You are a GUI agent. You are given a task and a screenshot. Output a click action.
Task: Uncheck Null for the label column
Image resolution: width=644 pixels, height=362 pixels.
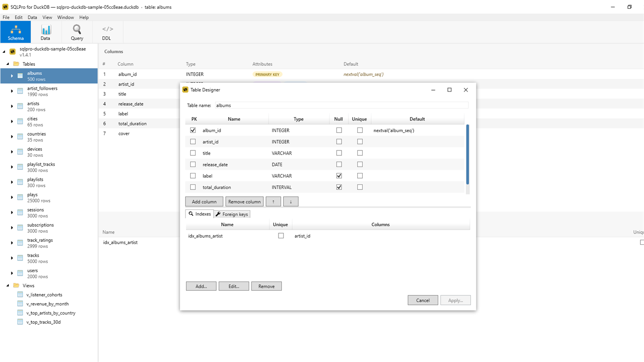click(x=339, y=176)
